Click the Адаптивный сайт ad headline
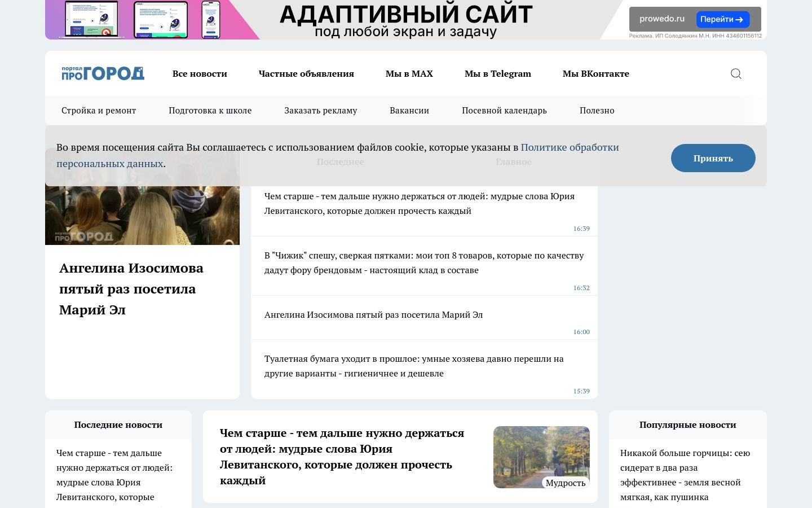Viewport: 812px width, 508px height. click(406, 15)
